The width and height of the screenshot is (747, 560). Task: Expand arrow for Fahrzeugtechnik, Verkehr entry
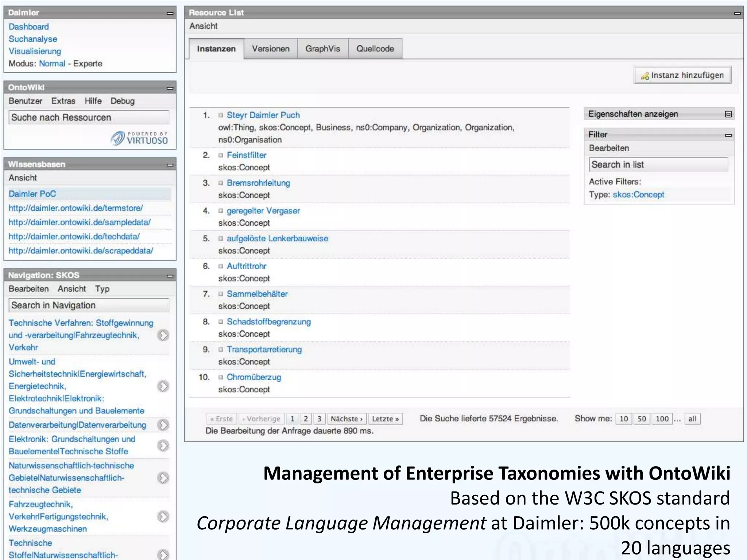click(163, 516)
